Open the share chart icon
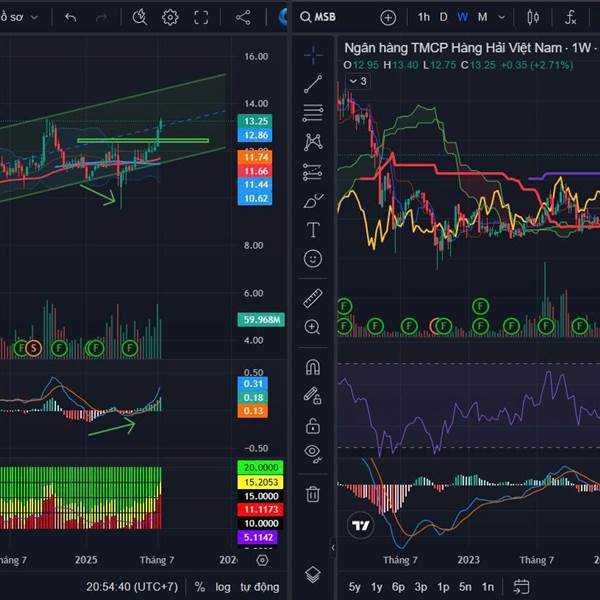Image resolution: width=600 pixels, height=600 pixels. pos(243,17)
